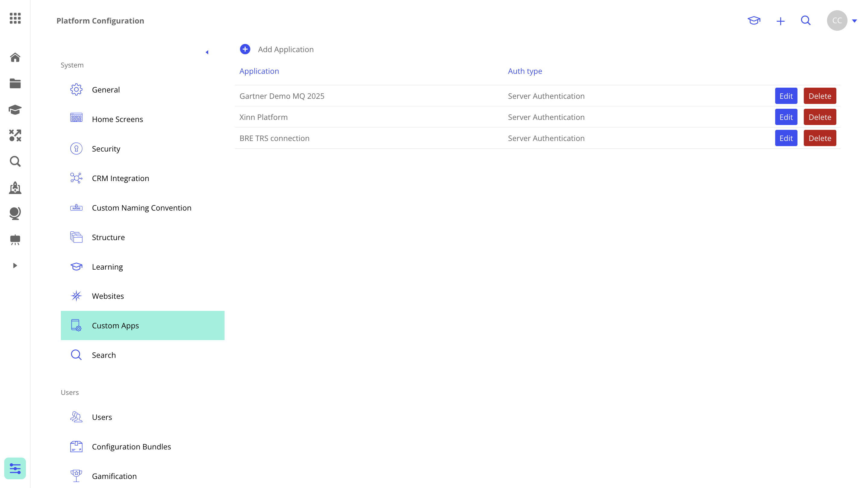Click the CRM Integration network icon
868x488 pixels.
[x=76, y=178]
